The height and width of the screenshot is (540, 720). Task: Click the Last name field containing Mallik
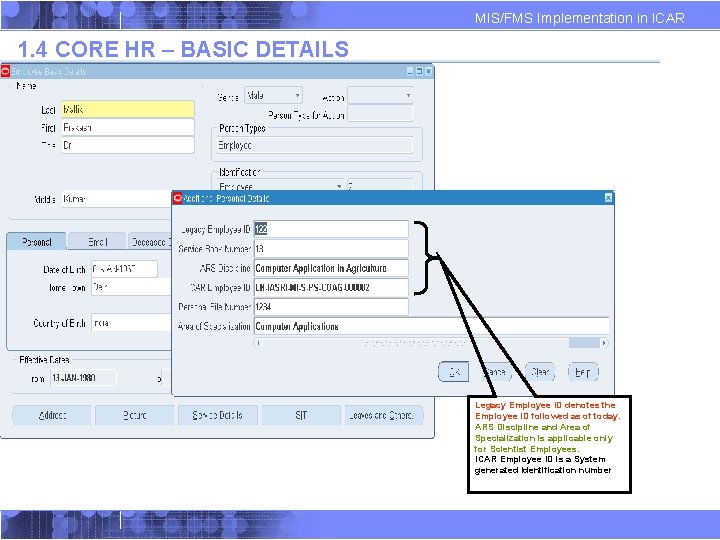(x=128, y=109)
